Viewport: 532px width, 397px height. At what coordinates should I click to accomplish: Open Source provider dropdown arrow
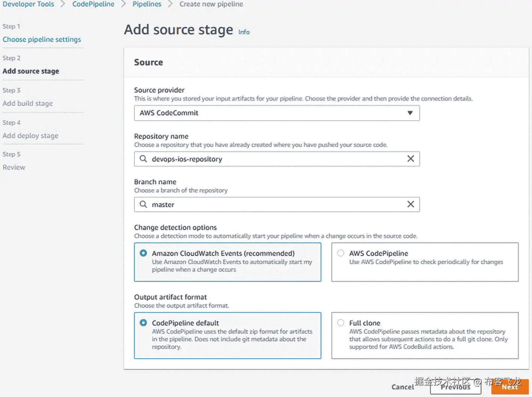point(410,113)
